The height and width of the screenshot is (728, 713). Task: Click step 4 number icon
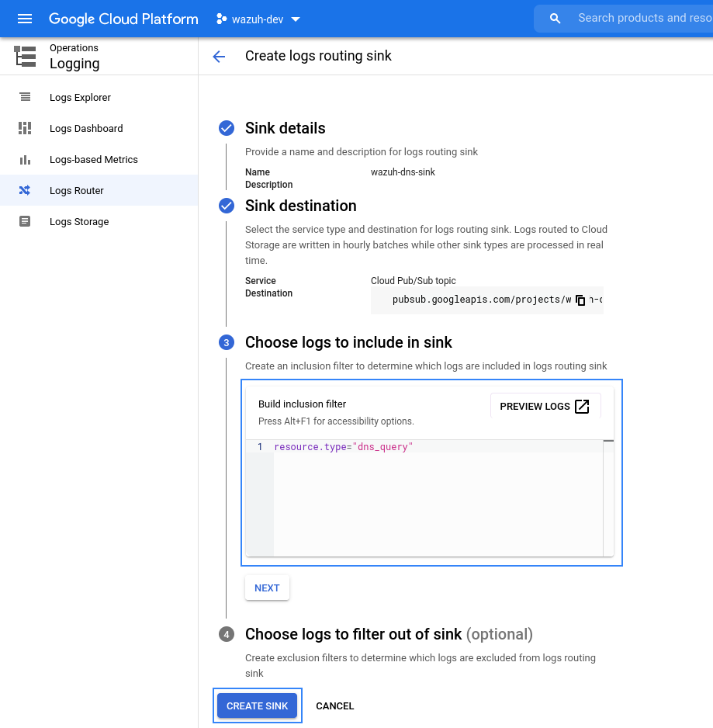point(227,634)
